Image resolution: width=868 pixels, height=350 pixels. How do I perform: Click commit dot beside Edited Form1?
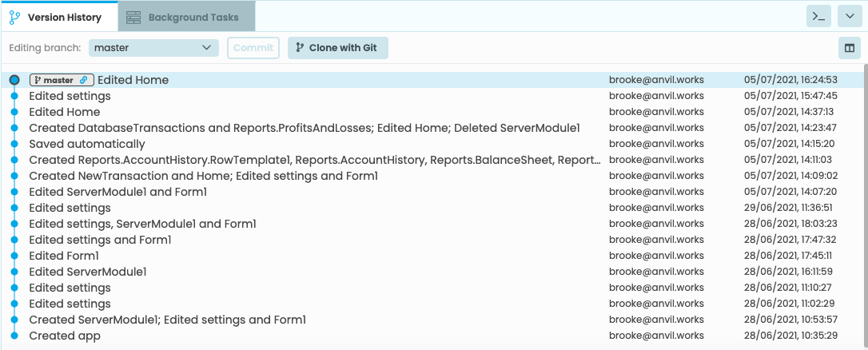pos(14,256)
